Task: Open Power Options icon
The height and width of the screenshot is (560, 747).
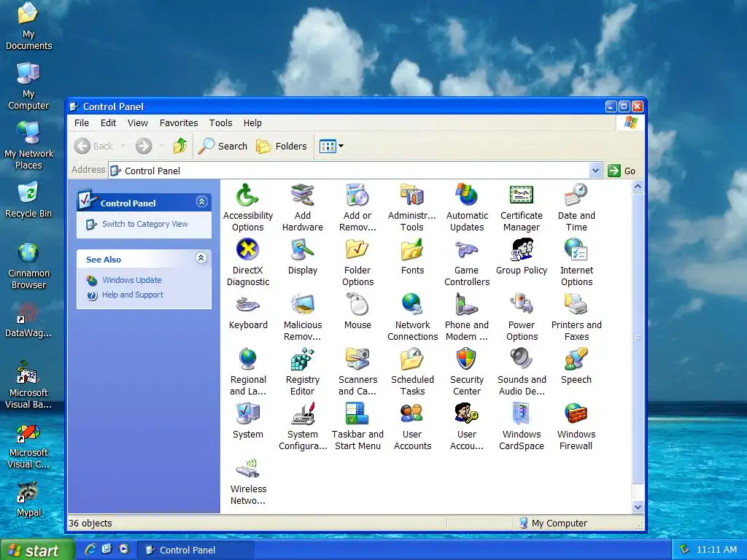Action: point(522,305)
